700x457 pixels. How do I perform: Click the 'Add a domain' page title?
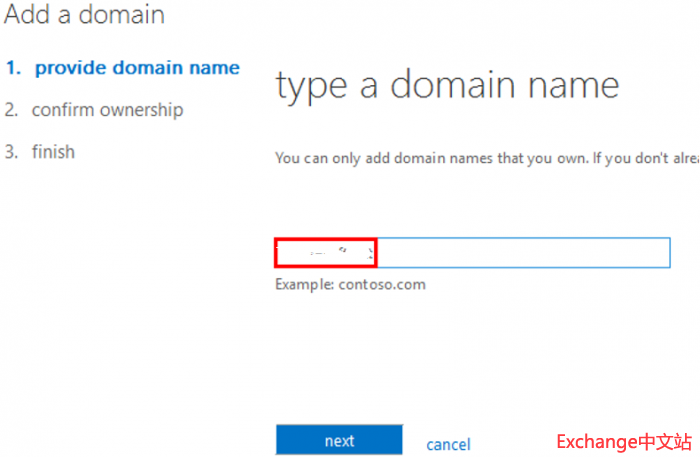click(x=85, y=16)
